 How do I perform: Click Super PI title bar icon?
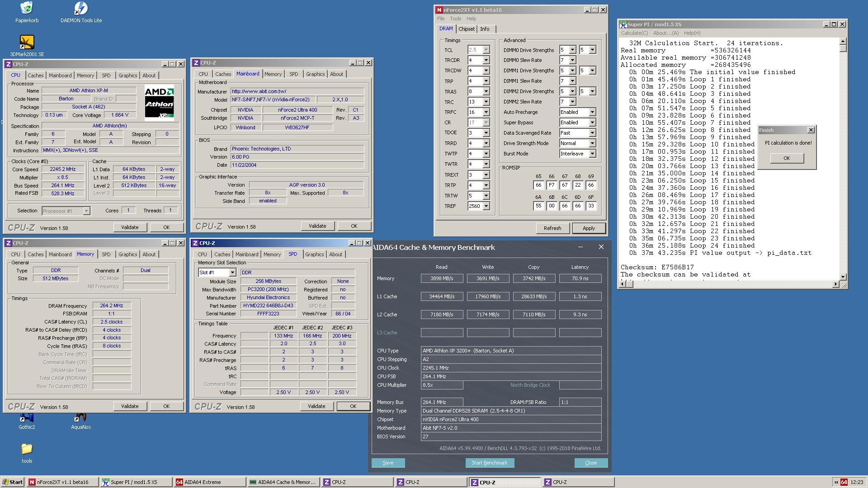(623, 24)
